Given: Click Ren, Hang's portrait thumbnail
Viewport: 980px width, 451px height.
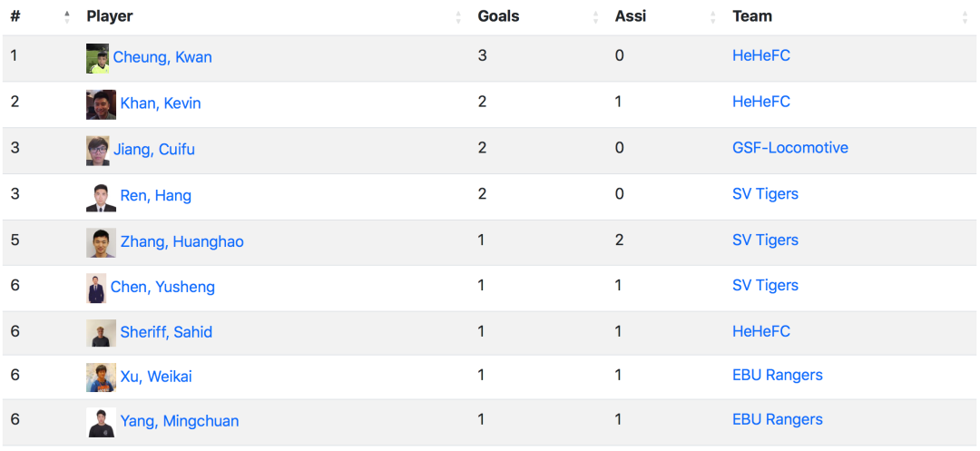Looking at the screenshot, I should tap(102, 197).
